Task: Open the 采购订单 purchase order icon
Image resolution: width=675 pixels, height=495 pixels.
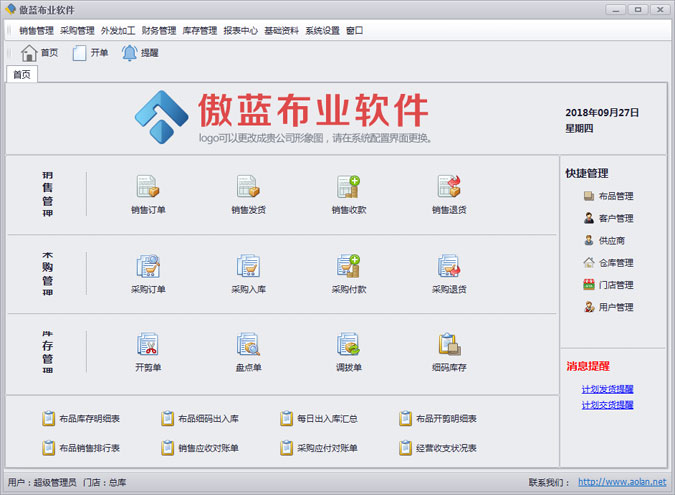Action: (148, 266)
